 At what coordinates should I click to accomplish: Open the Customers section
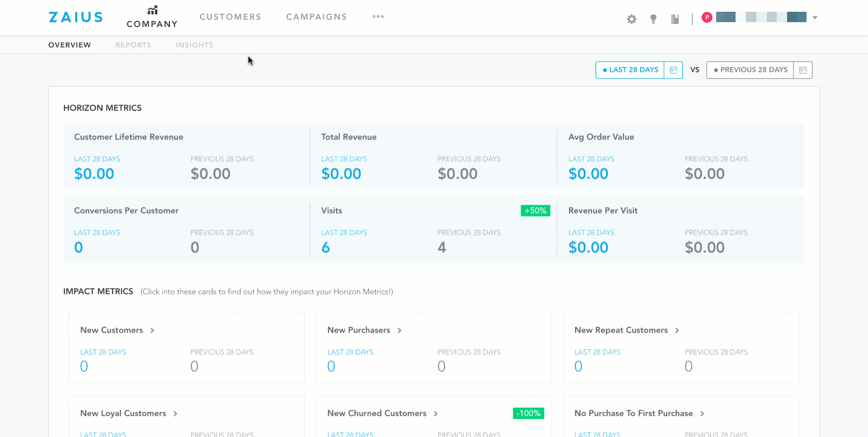(231, 17)
